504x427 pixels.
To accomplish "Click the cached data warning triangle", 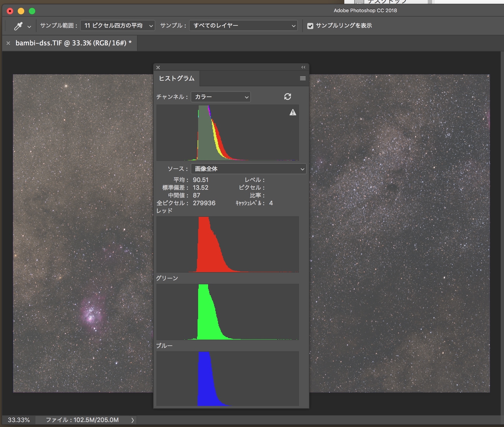I will [293, 112].
